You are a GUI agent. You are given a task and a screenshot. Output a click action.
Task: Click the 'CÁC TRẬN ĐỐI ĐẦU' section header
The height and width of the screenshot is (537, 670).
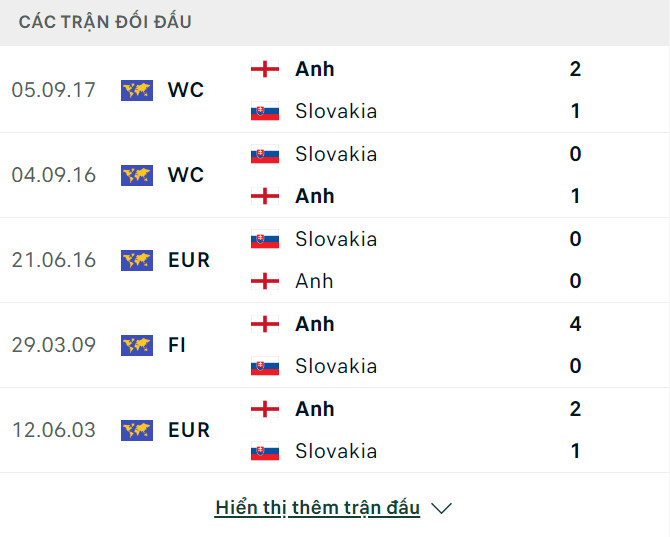click(x=105, y=22)
